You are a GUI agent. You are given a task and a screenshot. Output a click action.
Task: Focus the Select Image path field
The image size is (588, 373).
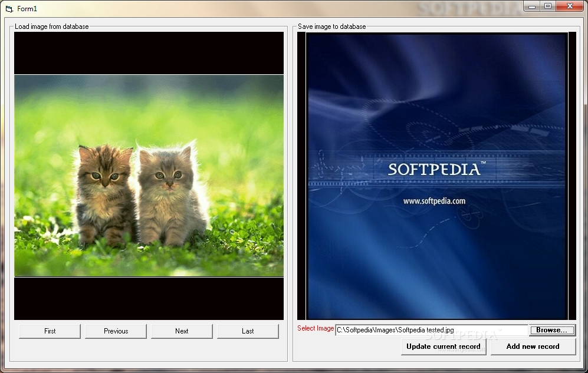(x=431, y=330)
